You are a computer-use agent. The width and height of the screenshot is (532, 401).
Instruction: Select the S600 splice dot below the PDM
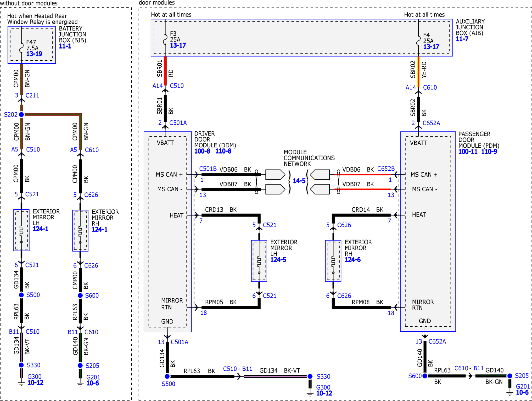click(425, 376)
